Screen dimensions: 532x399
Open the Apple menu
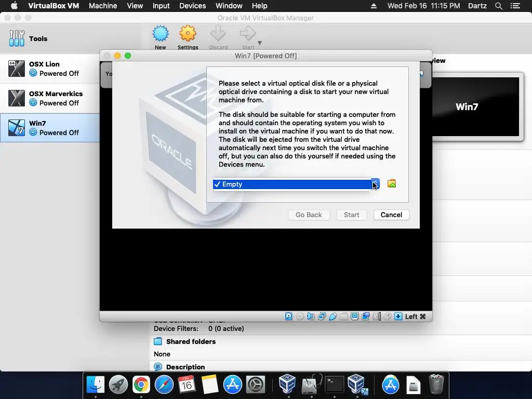pyautogui.click(x=14, y=6)
